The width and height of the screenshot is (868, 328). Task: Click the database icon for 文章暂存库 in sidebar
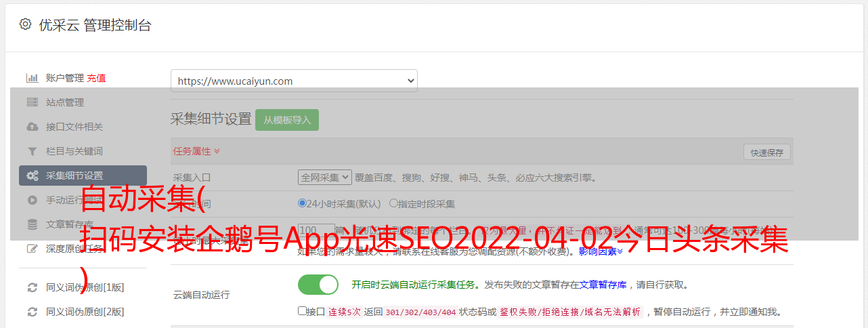click(x=32, y=224)
